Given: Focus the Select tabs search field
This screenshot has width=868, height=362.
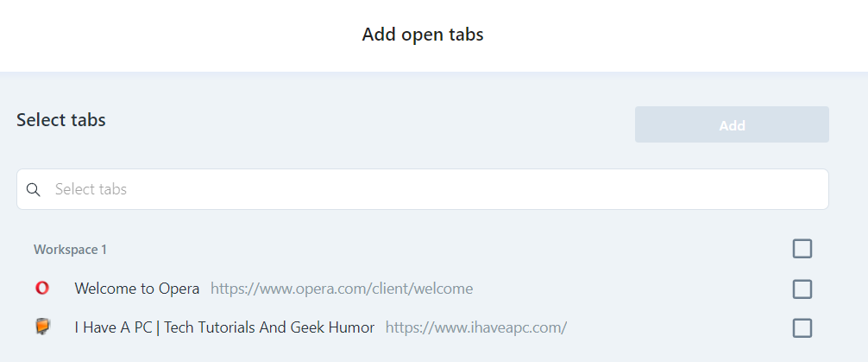Looking at the screenshot, I should coord(423,189).
